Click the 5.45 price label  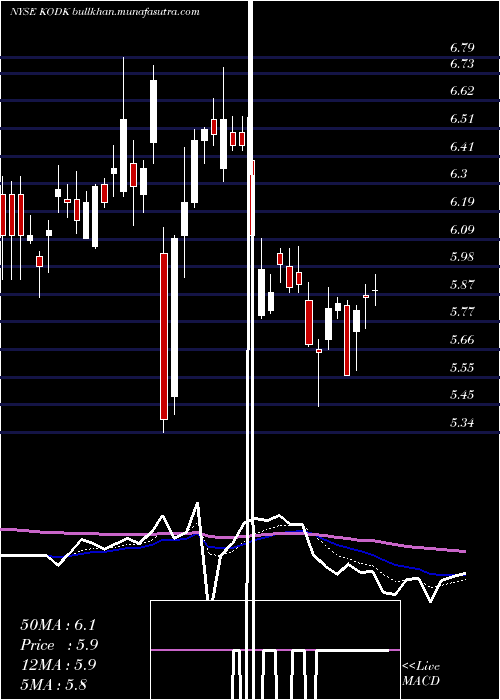click(462, 395)
